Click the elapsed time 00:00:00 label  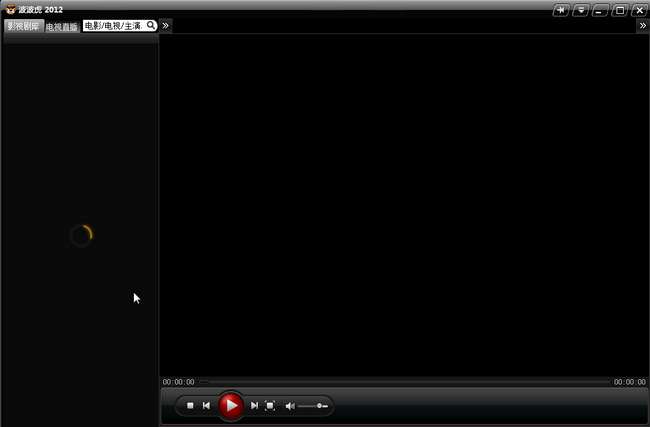(x=178, y=382)
